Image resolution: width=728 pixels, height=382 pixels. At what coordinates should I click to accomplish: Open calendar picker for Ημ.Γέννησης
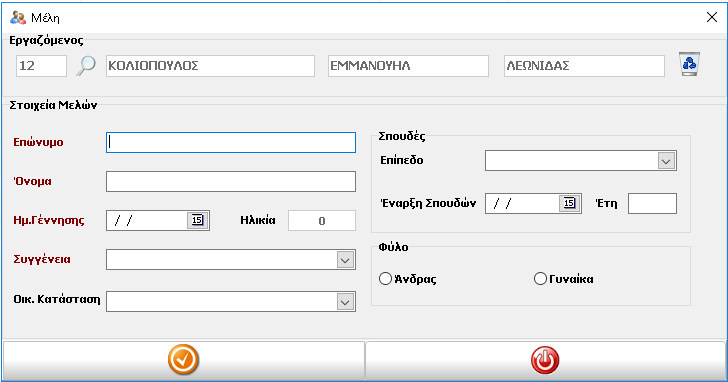[197, 220]
